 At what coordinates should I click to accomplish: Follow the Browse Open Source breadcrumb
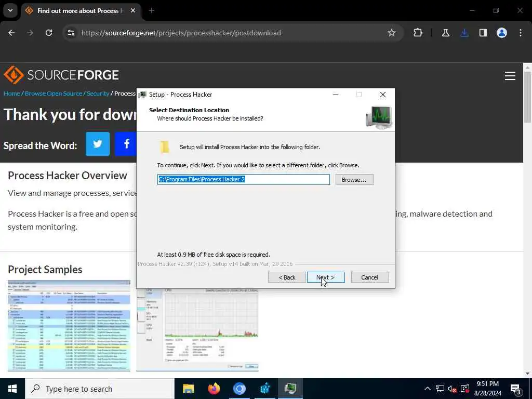54,94
